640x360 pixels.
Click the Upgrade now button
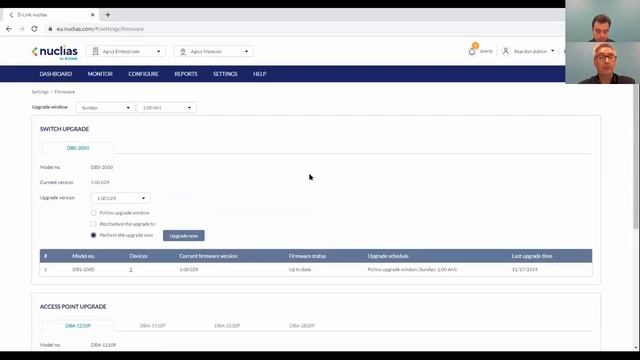(184, 236)
